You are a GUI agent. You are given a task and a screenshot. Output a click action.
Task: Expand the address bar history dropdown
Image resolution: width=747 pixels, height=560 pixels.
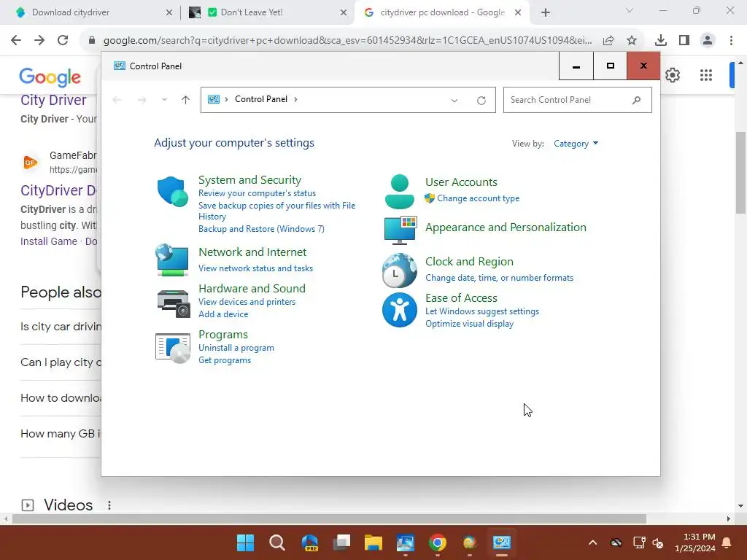454,101
